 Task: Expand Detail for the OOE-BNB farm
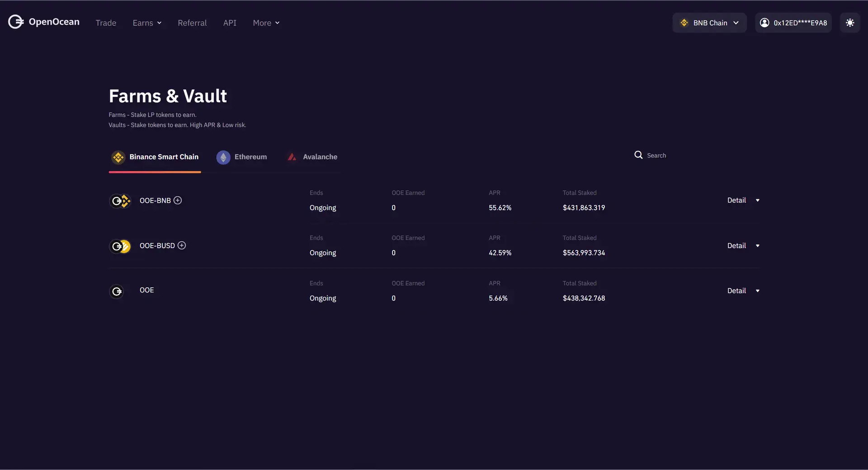point(743,200)
